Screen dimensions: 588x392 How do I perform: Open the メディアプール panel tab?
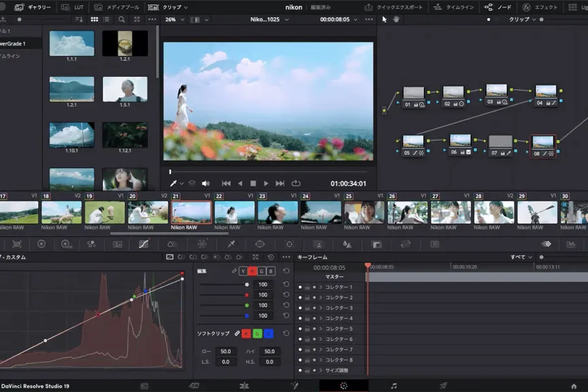pos(116,7)
